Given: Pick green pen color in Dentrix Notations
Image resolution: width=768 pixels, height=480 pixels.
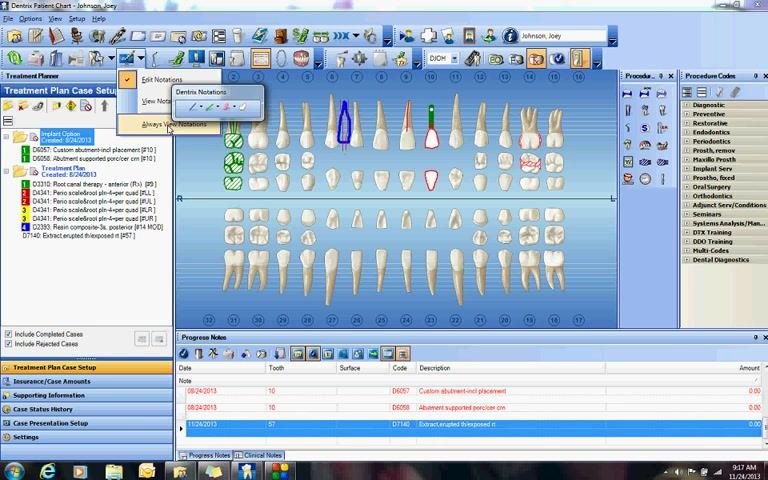Looking at the screenshot, I should click(x=209, y=107).
